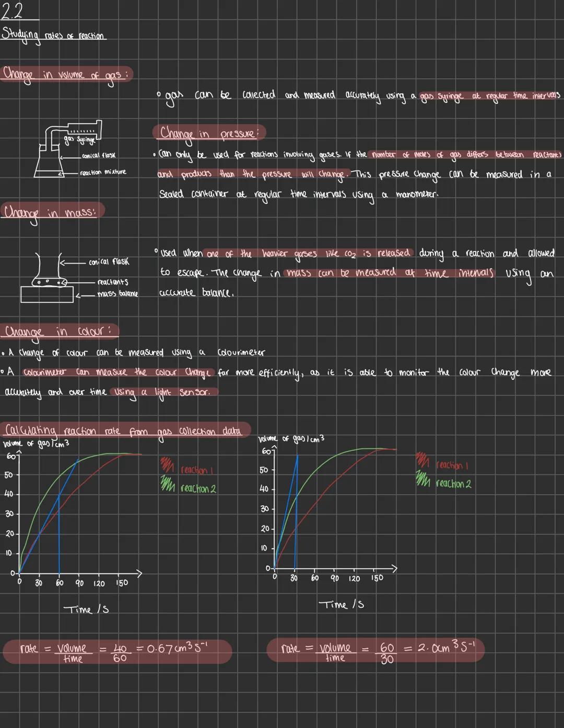Select the "Change in pressure" highlighted heading
Screen dimensions: 564x728
tap(209, 133)
